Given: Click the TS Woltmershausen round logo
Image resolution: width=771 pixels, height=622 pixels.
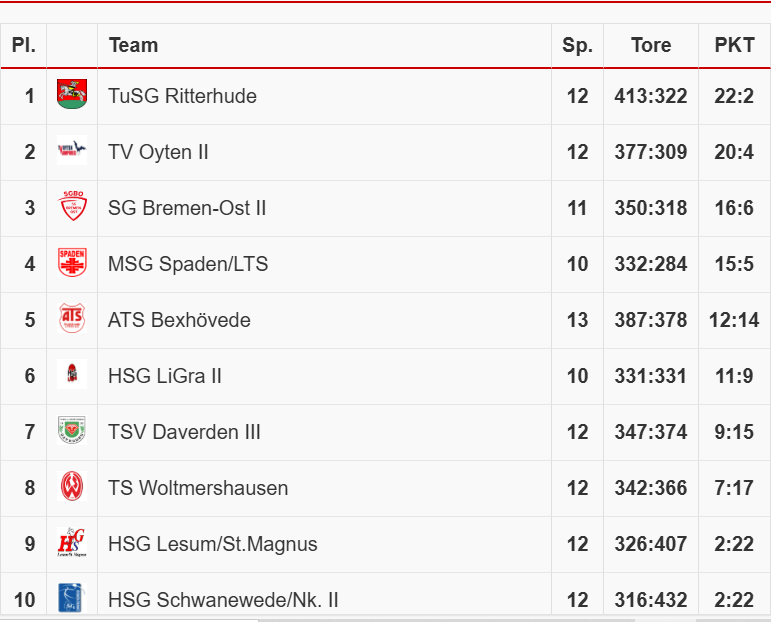Looking at the screenshot, I should [x=72, y=488].
